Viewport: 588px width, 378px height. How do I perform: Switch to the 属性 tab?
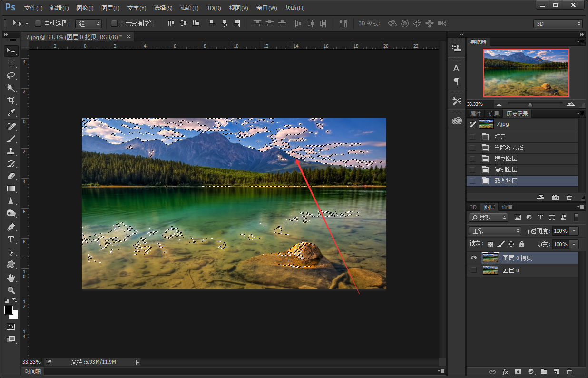pyautogui.click(x=476, y=114)
